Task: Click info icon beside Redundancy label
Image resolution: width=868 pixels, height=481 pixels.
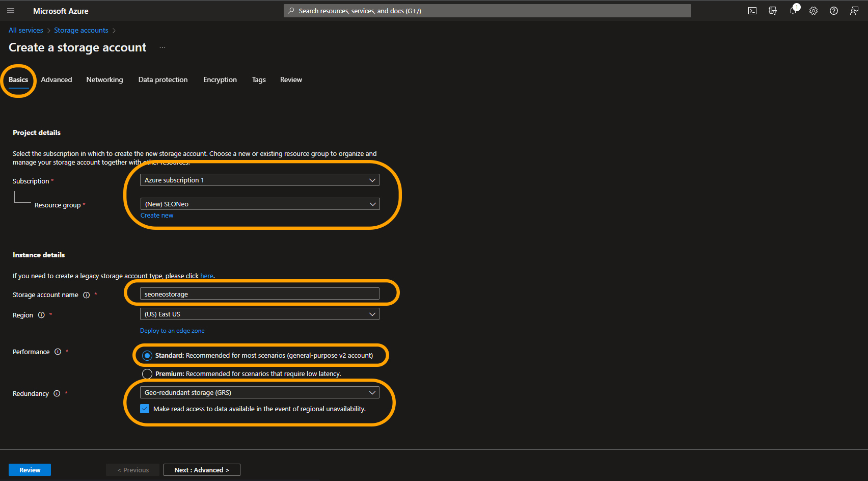Action: (57, 393)
